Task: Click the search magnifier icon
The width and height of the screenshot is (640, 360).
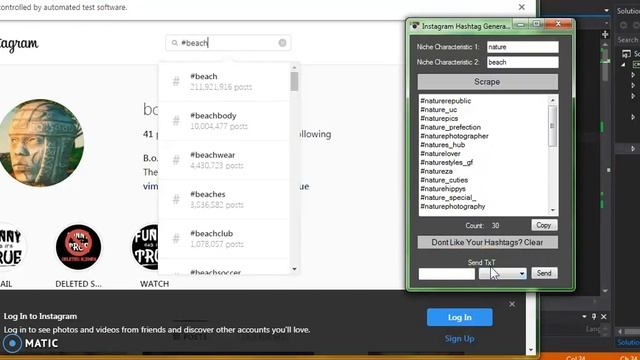Action: click(x=175, y=43)
